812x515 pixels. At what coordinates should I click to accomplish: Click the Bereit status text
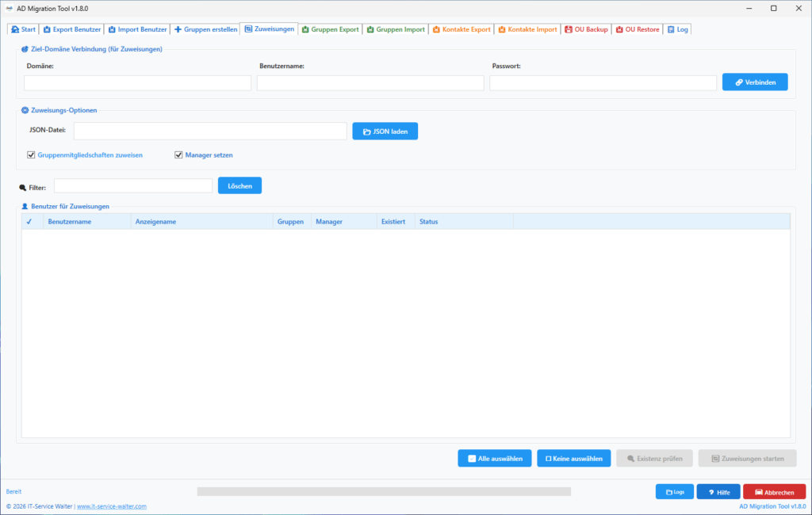click(13, 492)
